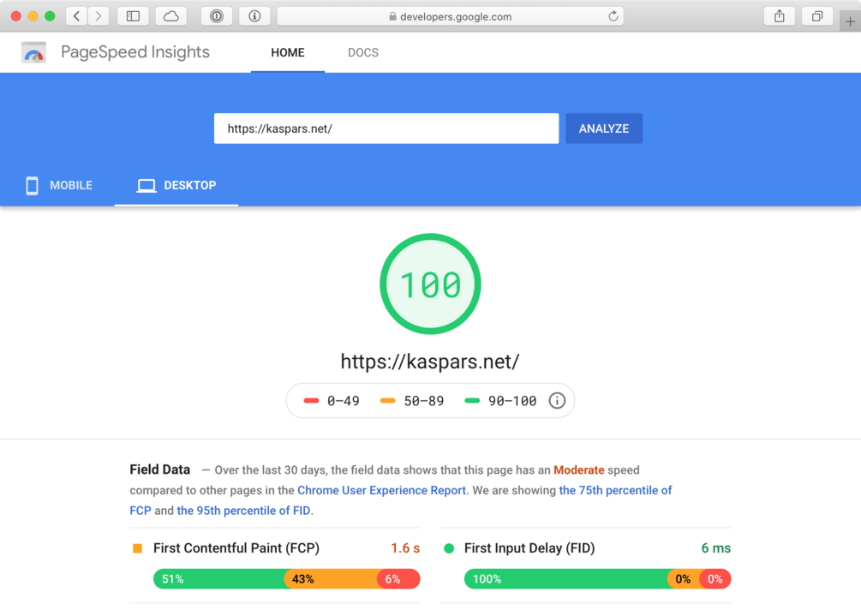The width and height of the screenshot is (861, 616).
Task: Select the MOBILE results tab
Action: (59, 186)
